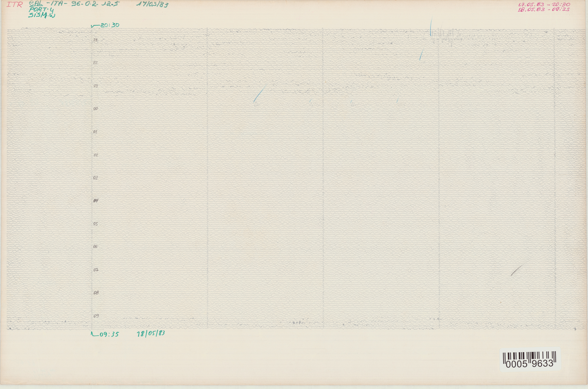Click the hour mark '02'

tap(96, 155)
